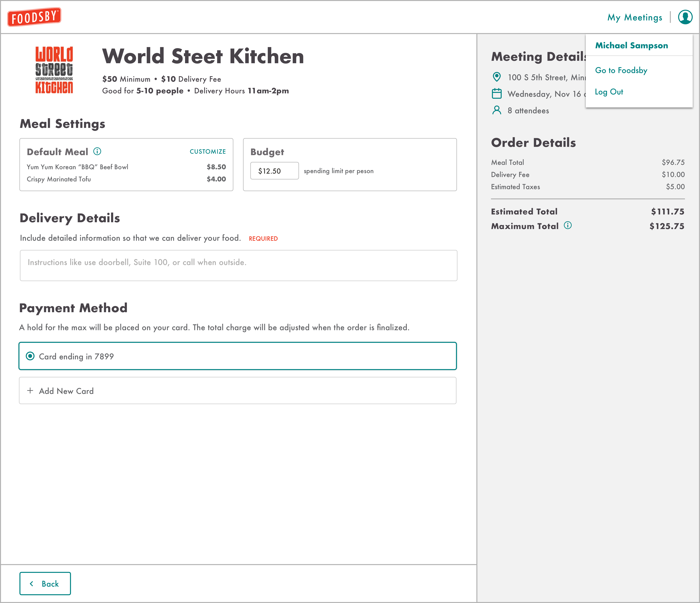Click the plus icon for new card
The image size is (700, 603).
coord(30,391)
